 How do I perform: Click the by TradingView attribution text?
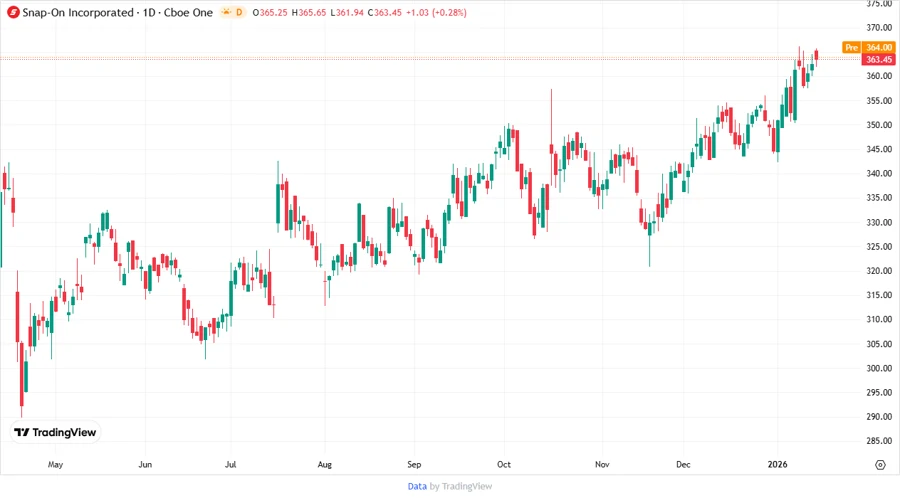461,486
